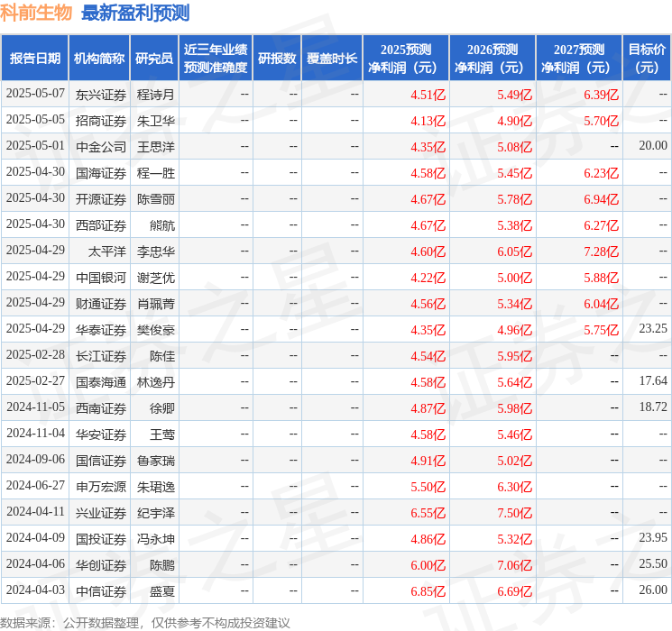Viewport: 672px width, 631px height.
Task: Select the 国投证券 institution cell
Action: (x=101, y=539)
